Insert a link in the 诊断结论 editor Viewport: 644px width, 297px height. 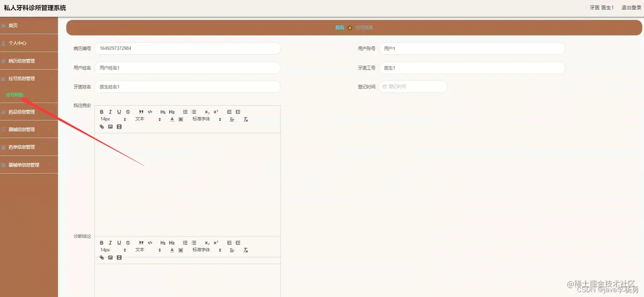coord(102,257)
